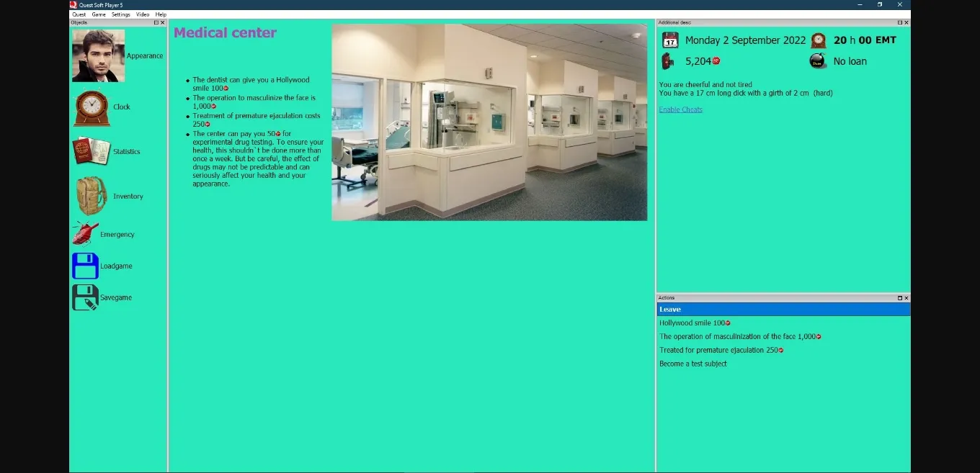
Task: Open Statistics passport icon
Action: [x=91, y=151]
